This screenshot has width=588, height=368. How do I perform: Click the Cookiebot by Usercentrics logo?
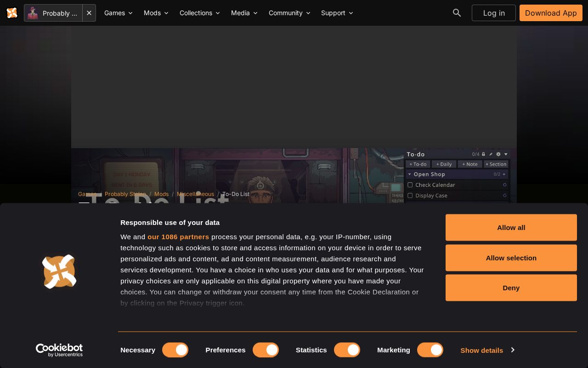click(x=59, y=350)
